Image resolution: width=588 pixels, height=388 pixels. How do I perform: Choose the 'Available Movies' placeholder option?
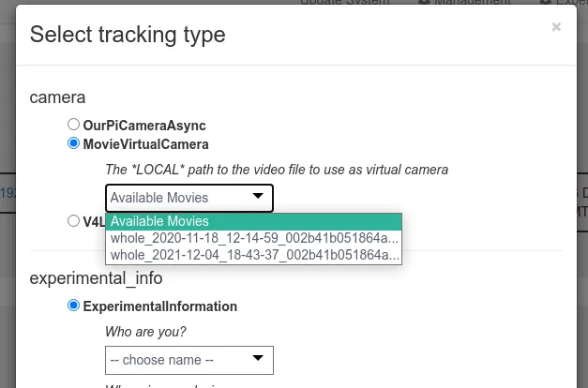pos(254,221)
